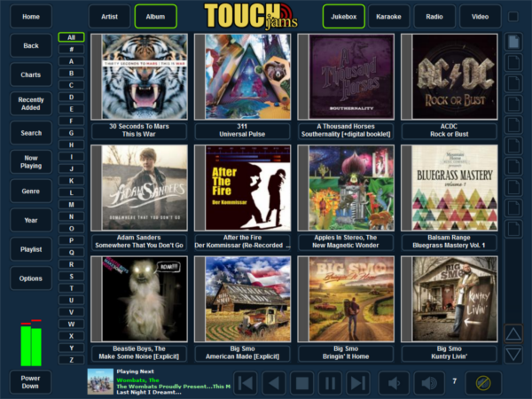This screenshot has width=532, height=399.
Task: Filter albums by letter S
Action: (71, 276)
